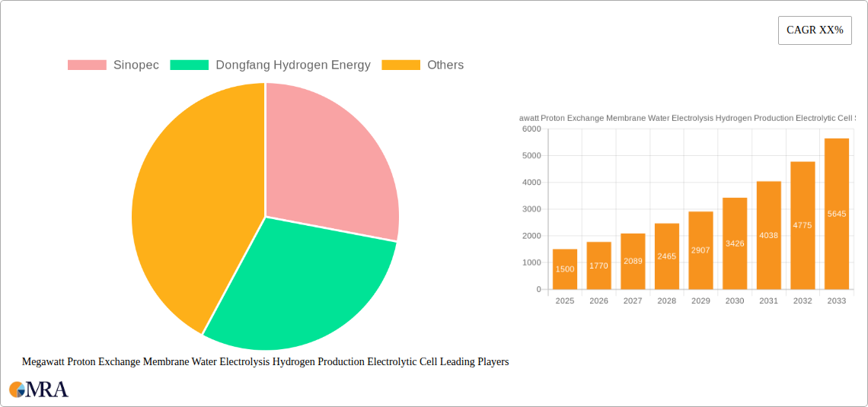
Task: Click the bar chart title text
Action: pyautogui.click(x=688, y=118)
